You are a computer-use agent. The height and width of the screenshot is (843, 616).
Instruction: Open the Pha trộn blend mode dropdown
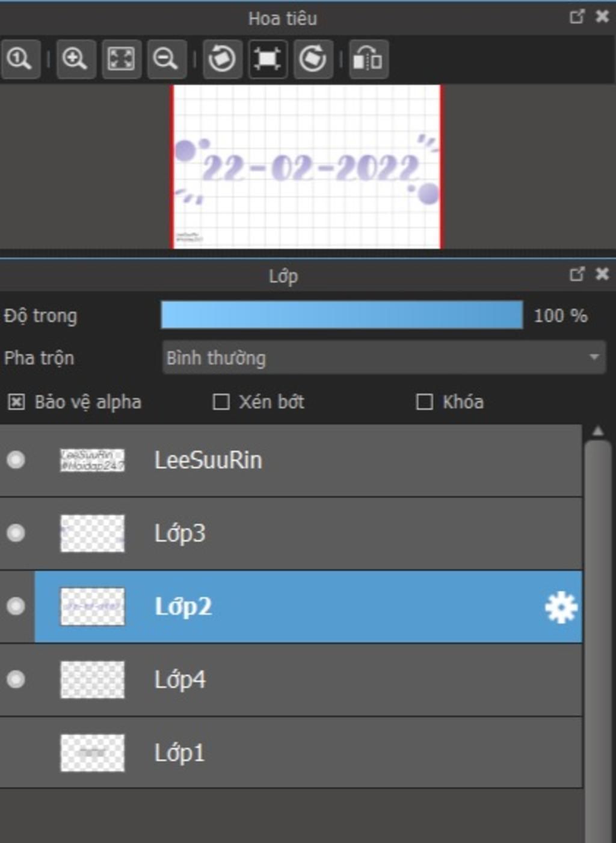coord(384,358)
